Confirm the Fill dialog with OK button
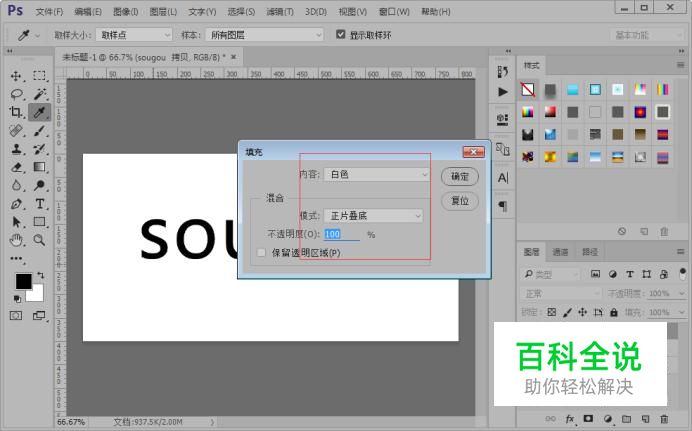 [459, 176]
